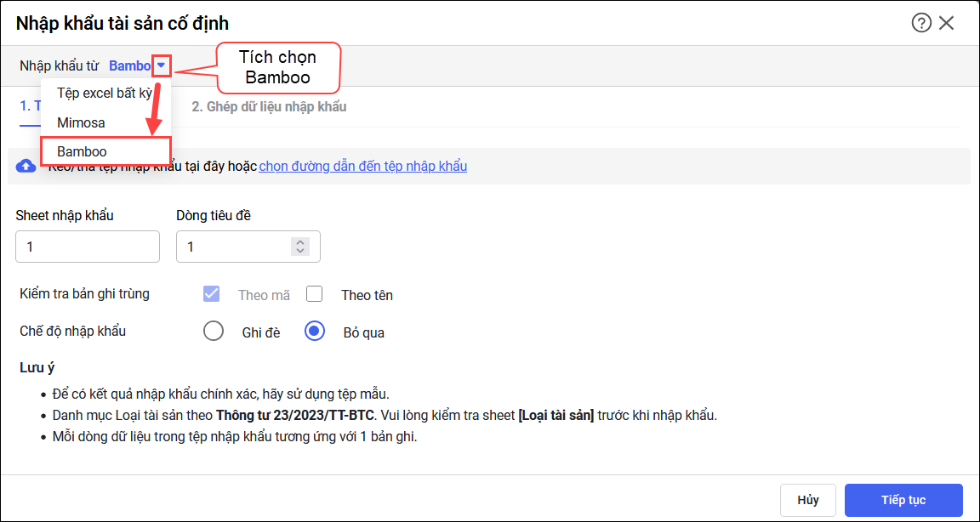Click the help question mark icon
This screenshot has width=980, height=522.
(x=921, y=23)
